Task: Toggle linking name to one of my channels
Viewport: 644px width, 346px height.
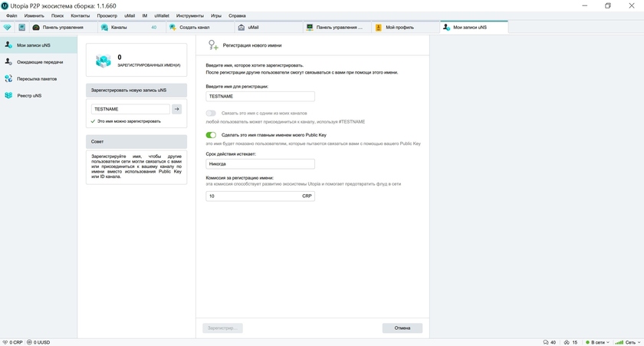Action: pyautogui.click(x=211, y=113)
